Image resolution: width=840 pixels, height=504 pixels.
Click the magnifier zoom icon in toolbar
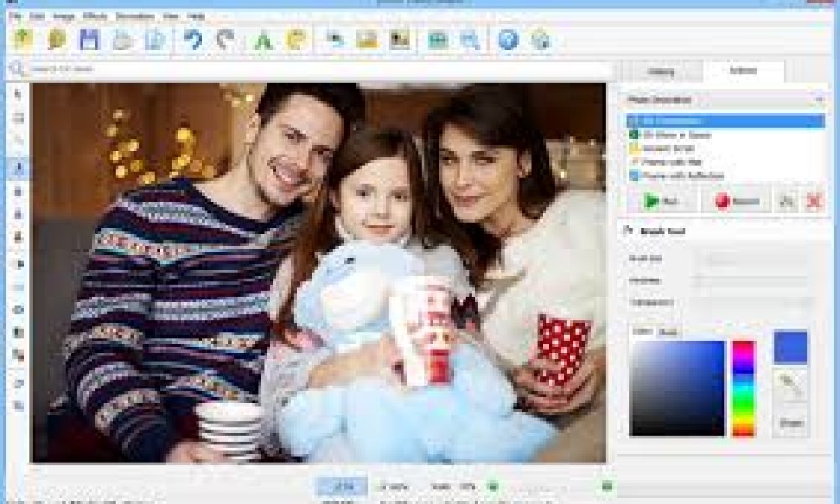click(x=470, y=40)
